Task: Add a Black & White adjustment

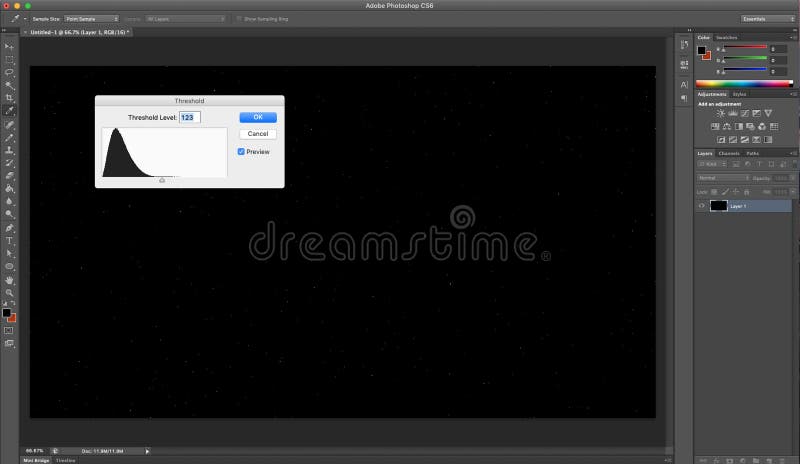Action: click(x=738, y=127)
